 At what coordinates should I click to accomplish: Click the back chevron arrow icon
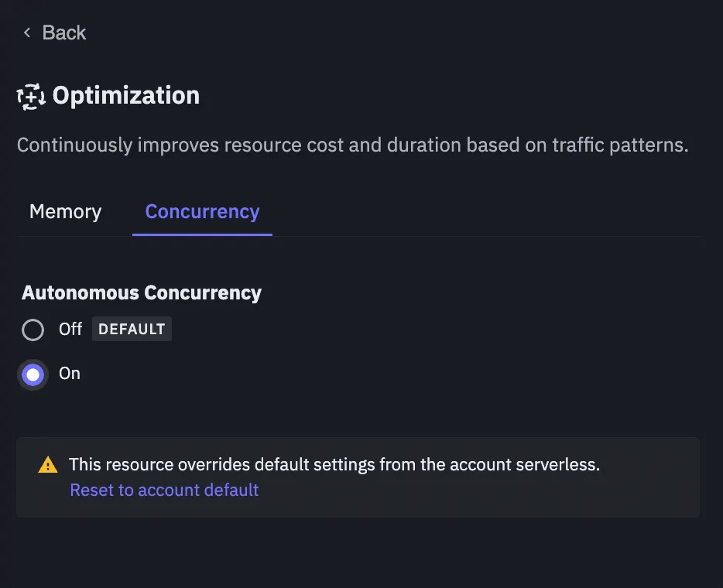(27, 32)
